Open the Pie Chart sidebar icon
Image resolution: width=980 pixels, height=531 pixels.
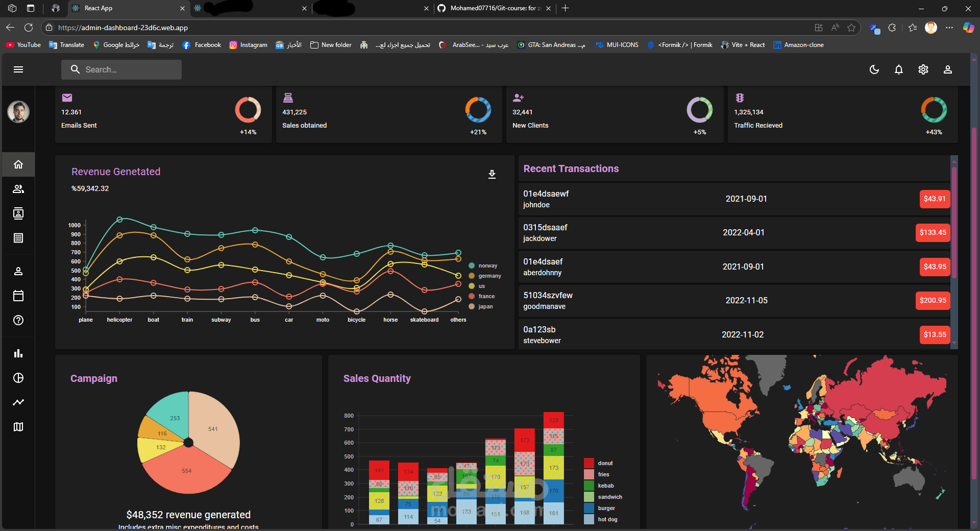click(18, 378)
